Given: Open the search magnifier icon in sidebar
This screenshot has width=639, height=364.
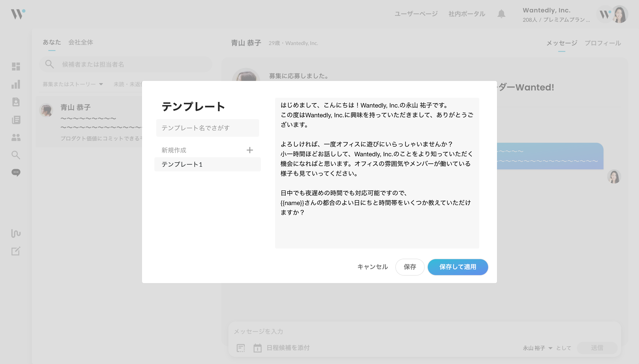Looking at the screenshot, I should (x=16, y=155).
